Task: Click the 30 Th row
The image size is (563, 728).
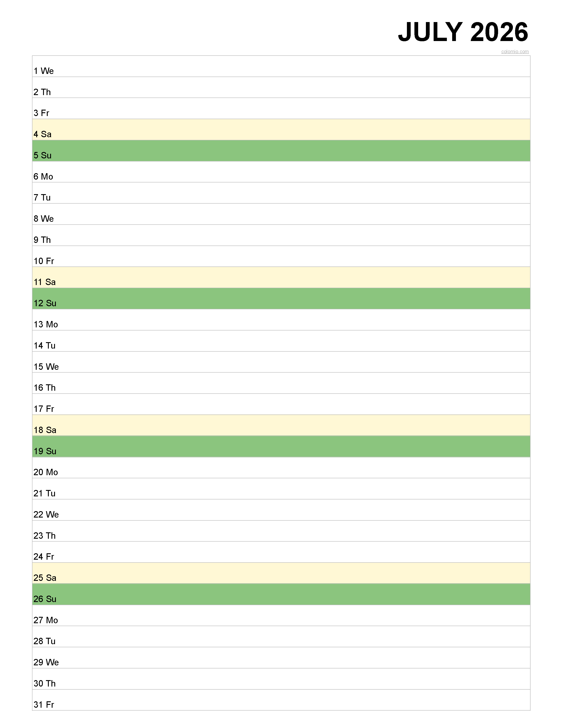Action: (281, 679)
